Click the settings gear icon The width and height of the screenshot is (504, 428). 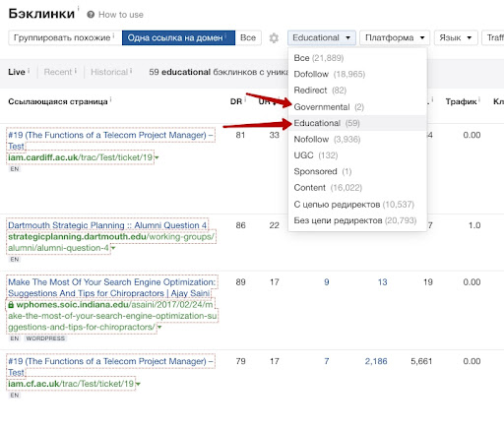click(x=274, y=38)
